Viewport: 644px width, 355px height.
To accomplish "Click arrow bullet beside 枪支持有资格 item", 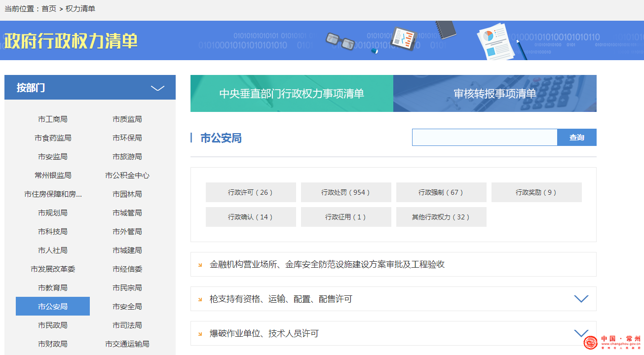I will [200, 299].
